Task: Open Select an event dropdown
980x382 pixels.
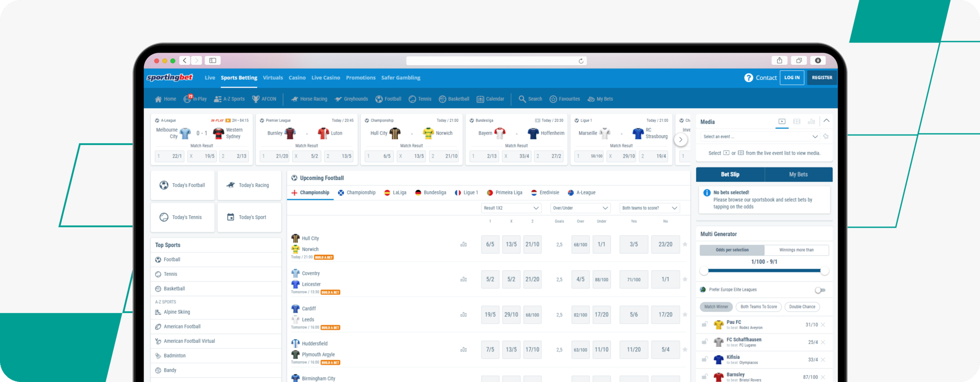Action: (760, 137)
